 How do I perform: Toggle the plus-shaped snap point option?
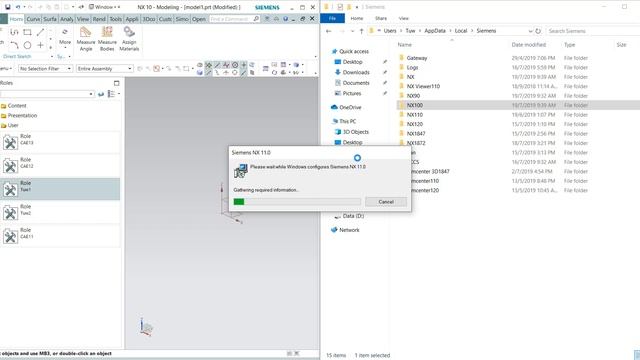click(244, 65)
